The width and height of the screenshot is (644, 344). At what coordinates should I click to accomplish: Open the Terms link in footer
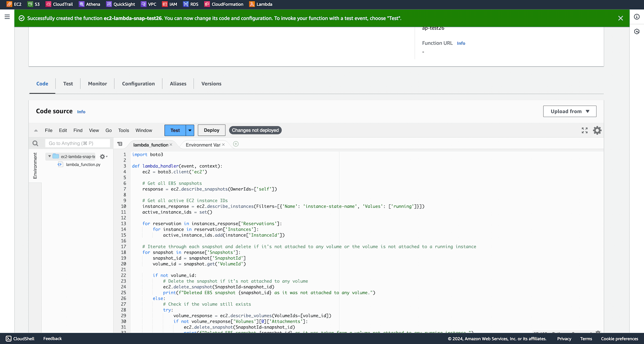click(586, 339)
